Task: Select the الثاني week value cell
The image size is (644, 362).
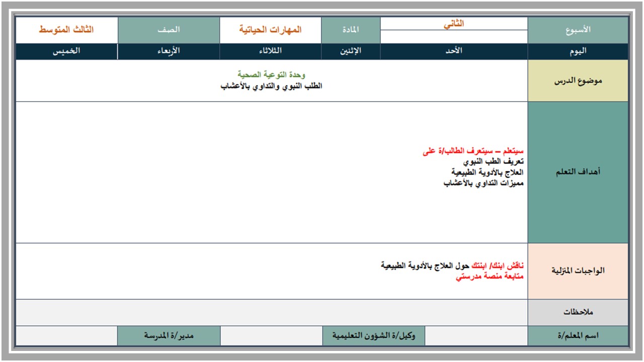Action: click(x=454, y=24)
